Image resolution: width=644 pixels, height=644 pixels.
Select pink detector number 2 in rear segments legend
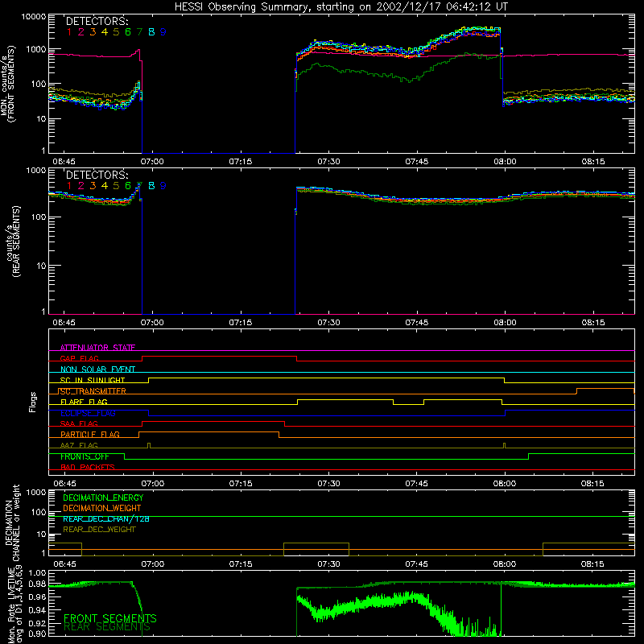tap(81, 186)
